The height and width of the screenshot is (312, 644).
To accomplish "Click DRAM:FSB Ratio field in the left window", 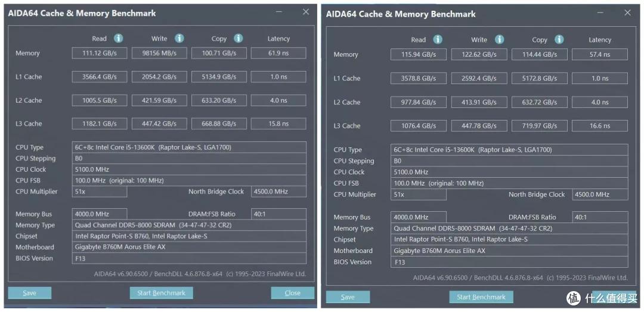I will 278,214.
